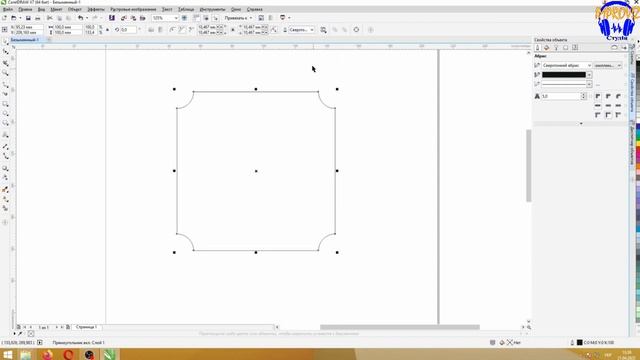The width and height of the screenshot is (640, 360).
Task: Click the Convert to curves icon
Action: point(356,29)
